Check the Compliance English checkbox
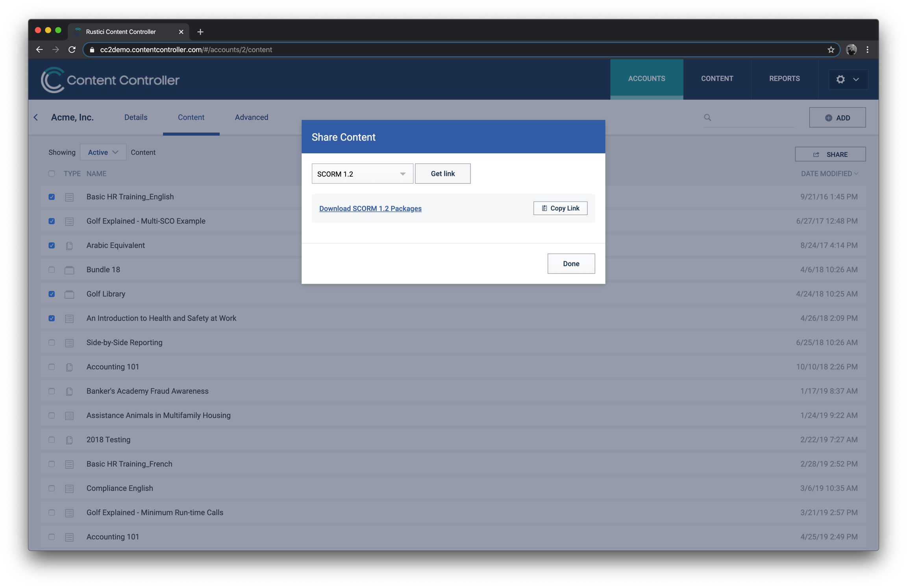Screen dimensions: 907x588 [x=52, y=488]
